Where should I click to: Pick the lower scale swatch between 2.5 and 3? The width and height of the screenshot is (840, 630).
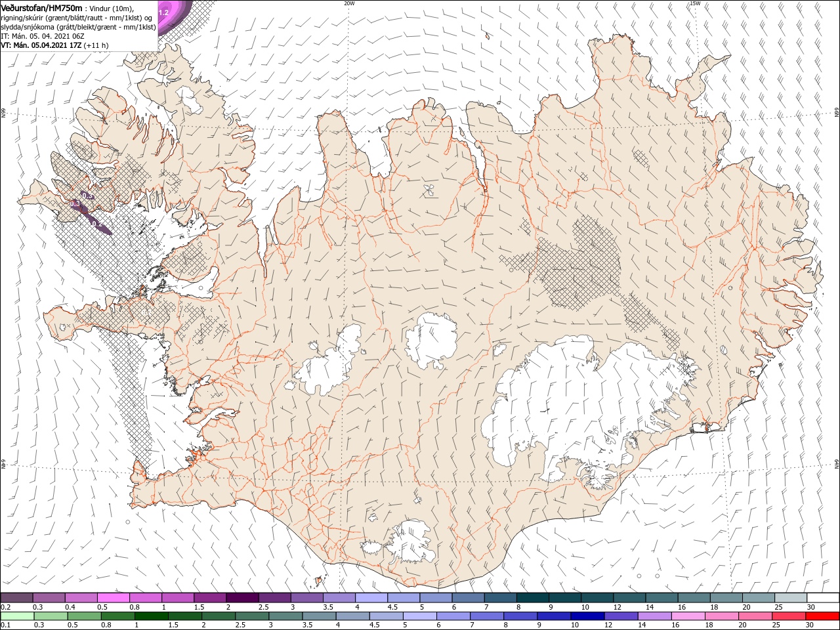click(x=252, y=616)
